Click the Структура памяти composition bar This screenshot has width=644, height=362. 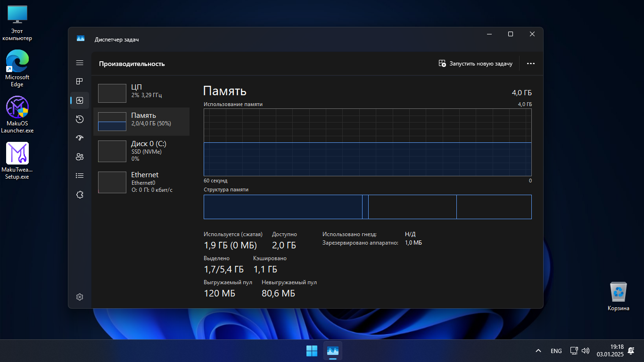point(368,207)
